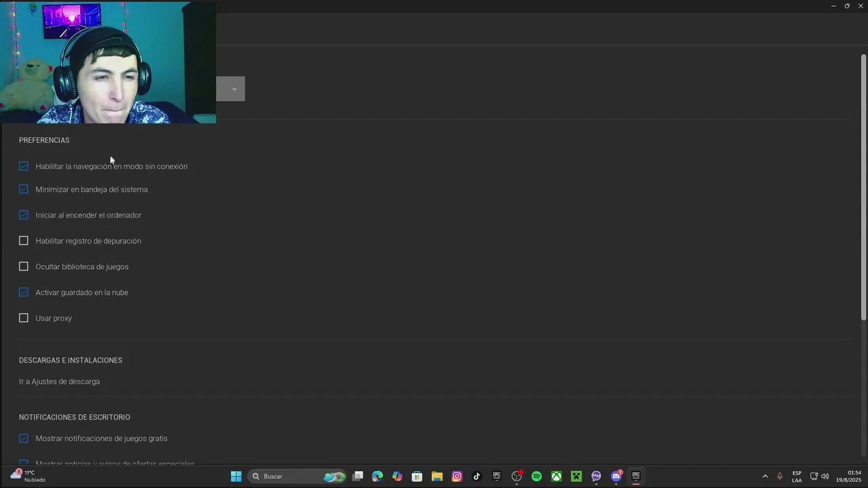The height and width of the screenshot is (488, 868).
Task: Click the vertical scrollbar of the settings page
Action: pyautogui.click(x=863, y=186)
